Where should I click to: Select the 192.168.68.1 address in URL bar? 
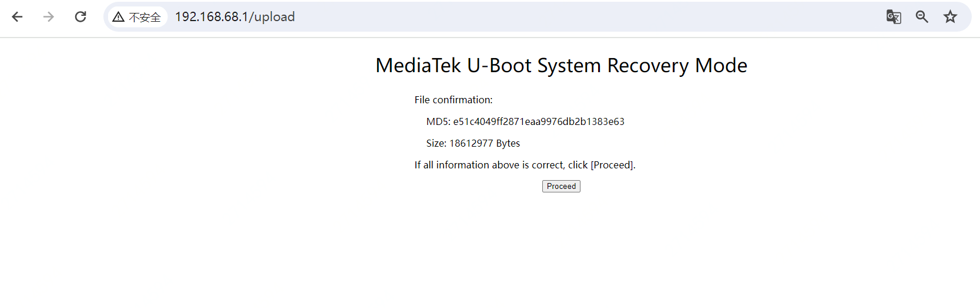tap(212, 17)
